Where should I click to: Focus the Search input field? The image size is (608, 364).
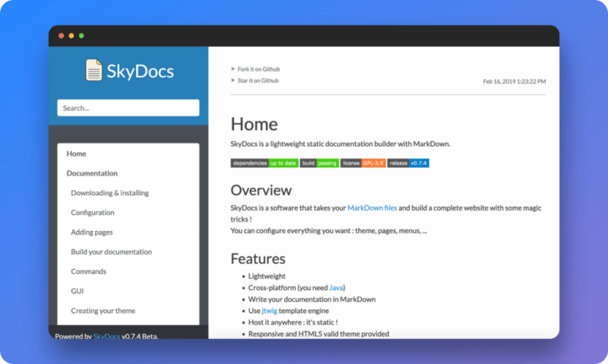pos(128,108)
